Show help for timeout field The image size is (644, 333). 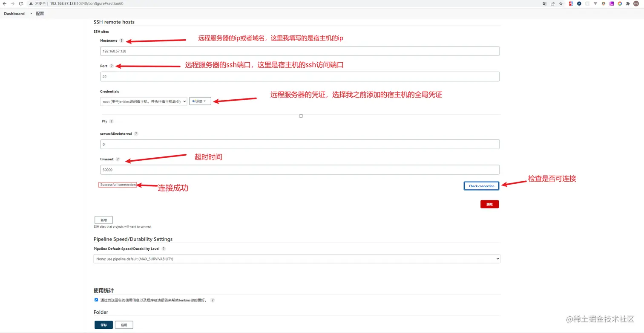point(118,159)
